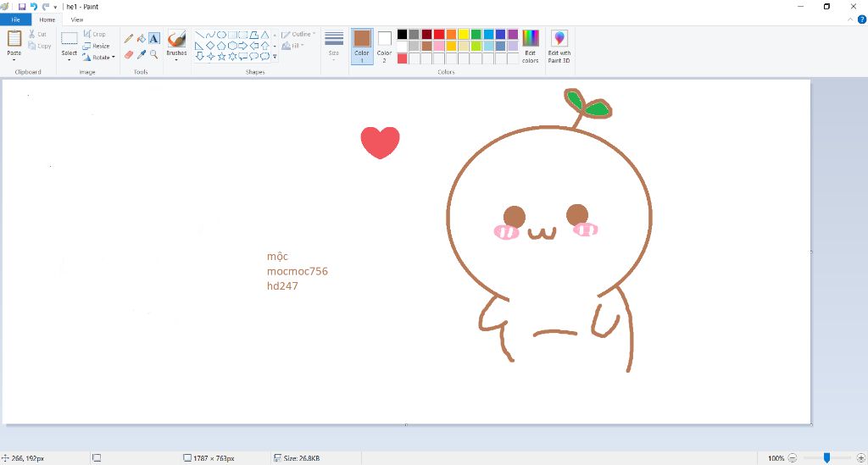Pick the Curve shape
Viewport: 868px width, 465px height.
point(210,35)
